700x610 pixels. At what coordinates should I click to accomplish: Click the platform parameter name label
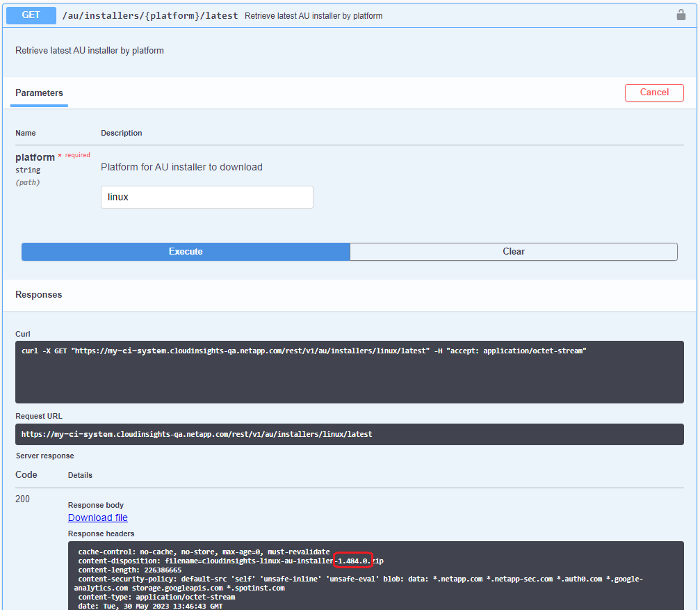35,157
